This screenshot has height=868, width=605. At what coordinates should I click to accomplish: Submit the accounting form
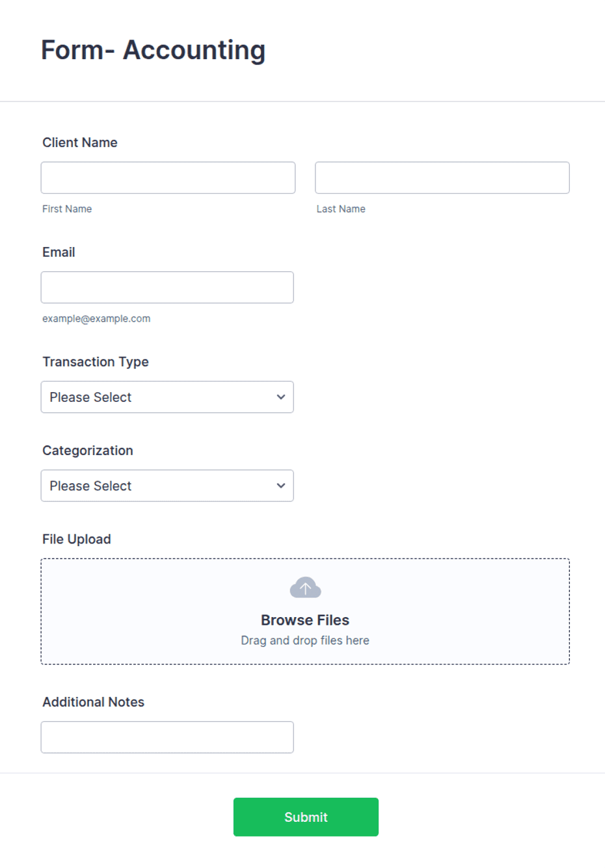tap(306, 817)
